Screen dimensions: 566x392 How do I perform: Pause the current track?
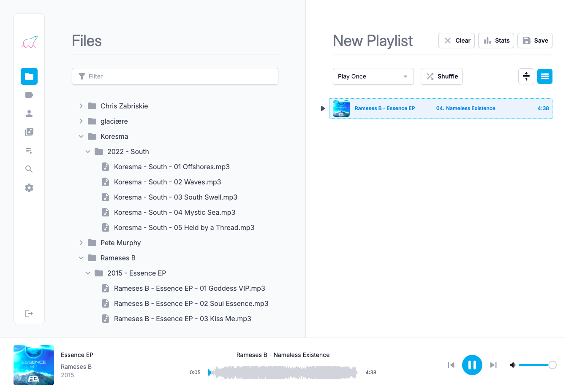tap(472, 365)
